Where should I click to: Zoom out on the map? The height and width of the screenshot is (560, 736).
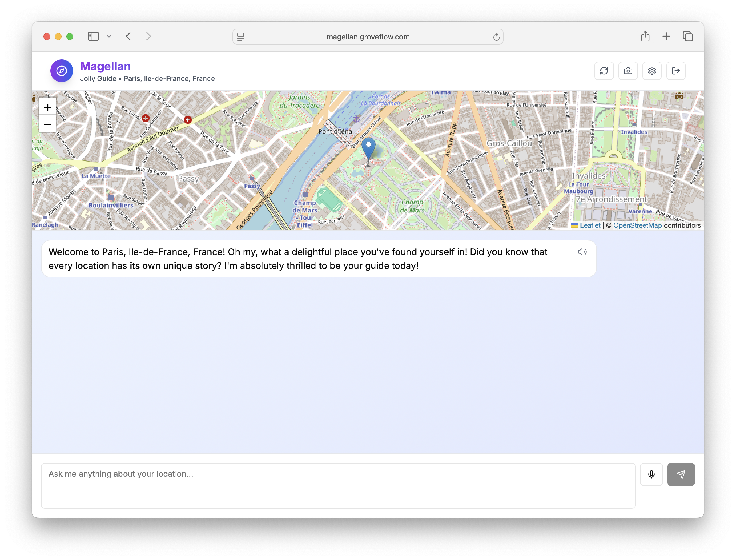[47, 124]
